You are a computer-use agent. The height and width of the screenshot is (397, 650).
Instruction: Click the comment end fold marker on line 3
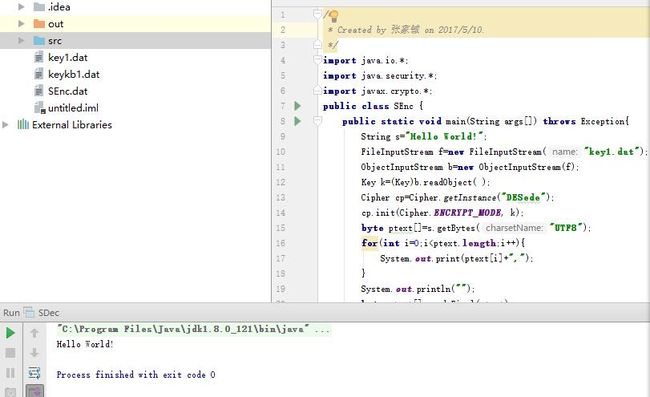pos(317,44)
